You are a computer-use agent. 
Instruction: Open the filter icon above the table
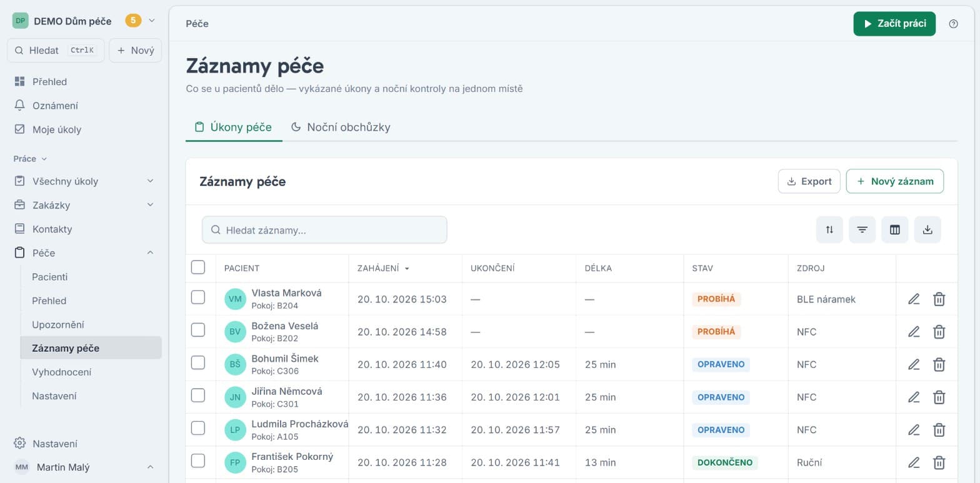coord(862,230)
